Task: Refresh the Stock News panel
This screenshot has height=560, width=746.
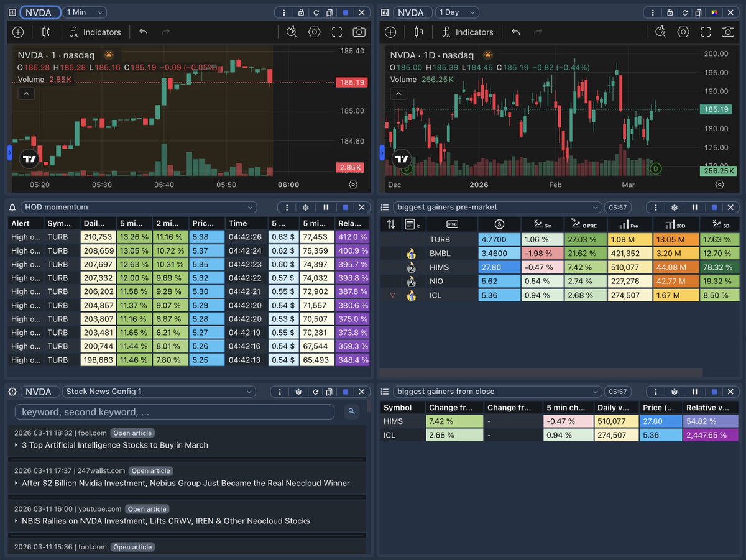Action: (316, 392)
